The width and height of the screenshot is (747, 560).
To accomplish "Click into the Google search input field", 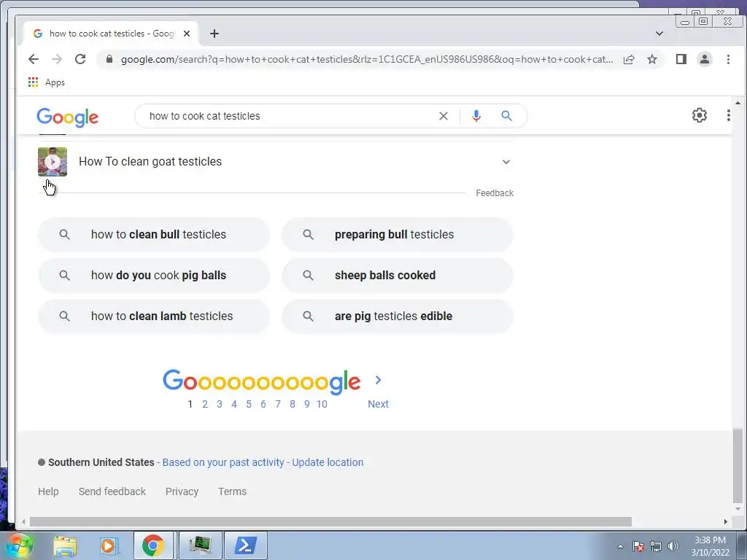I will pyautogui.click(x=288, y=116).
